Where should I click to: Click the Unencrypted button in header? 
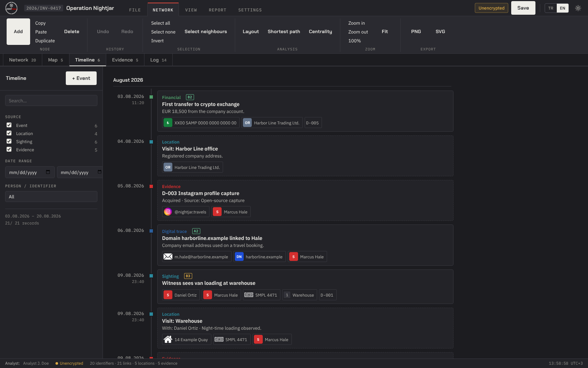[491, 8]
